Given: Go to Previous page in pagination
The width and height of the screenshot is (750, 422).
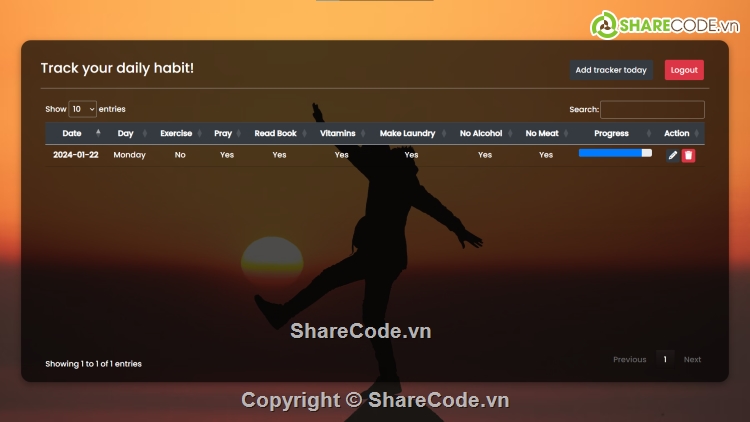Looking at the screenshot, I should (x=629, y=359).
